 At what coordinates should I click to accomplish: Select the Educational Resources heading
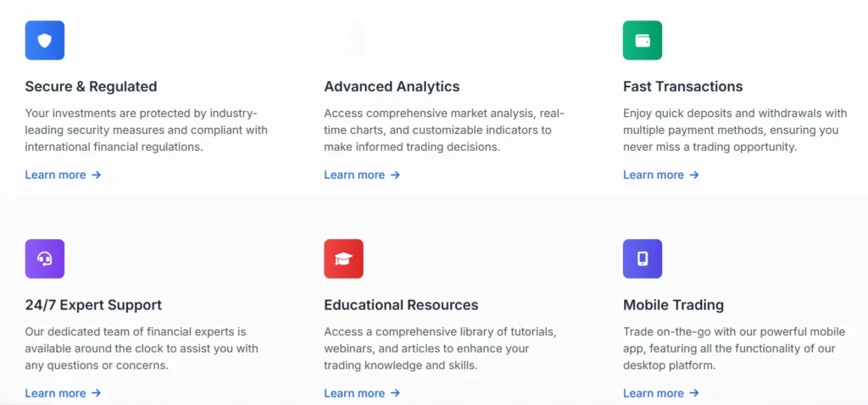pyautogui.click(x=401, y=305)
